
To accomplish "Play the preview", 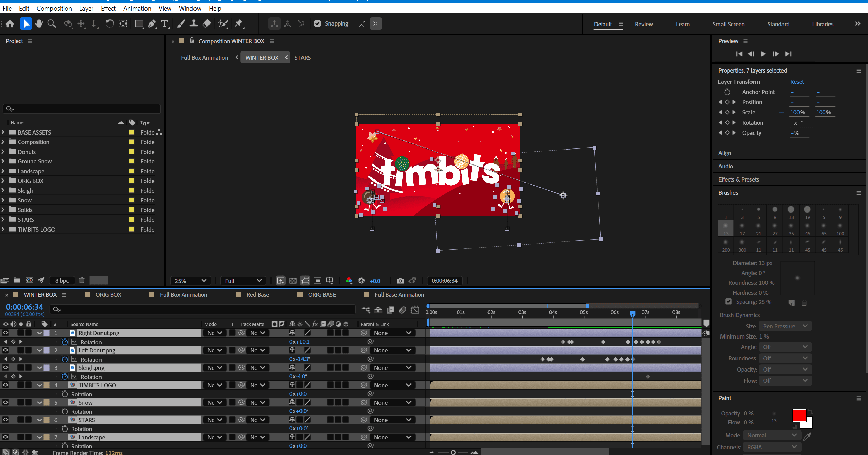I will 763,54.
